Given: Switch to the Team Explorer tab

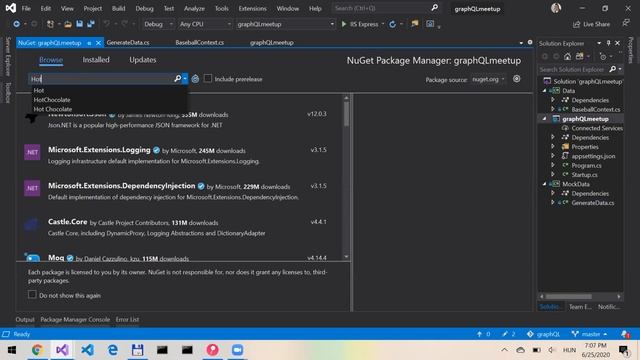Looking at the screenshot, I should (x=580, y=307).
